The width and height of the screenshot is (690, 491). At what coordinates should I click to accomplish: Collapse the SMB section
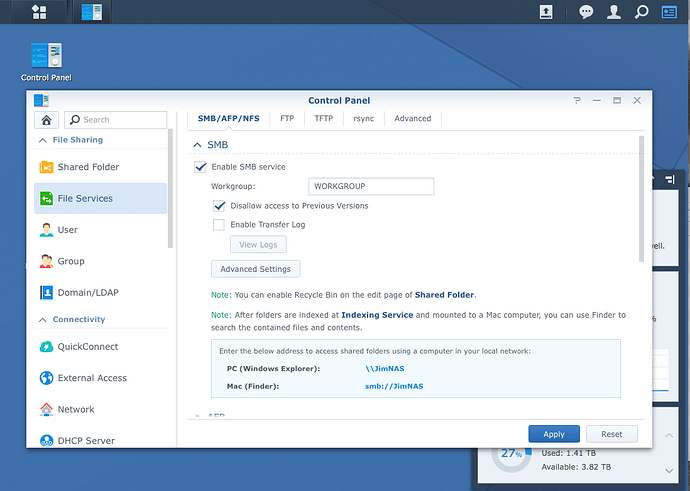(197, 145)
